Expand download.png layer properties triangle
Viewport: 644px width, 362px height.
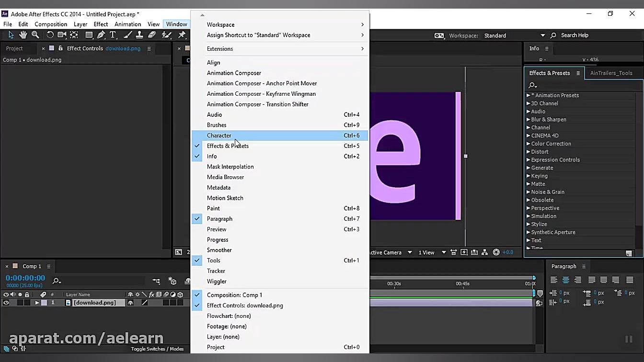click(37, 303)
